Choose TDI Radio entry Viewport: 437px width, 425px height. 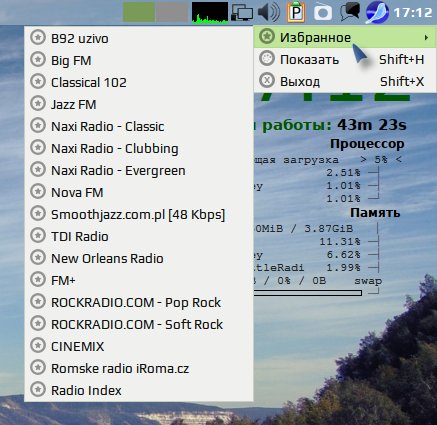139,236
